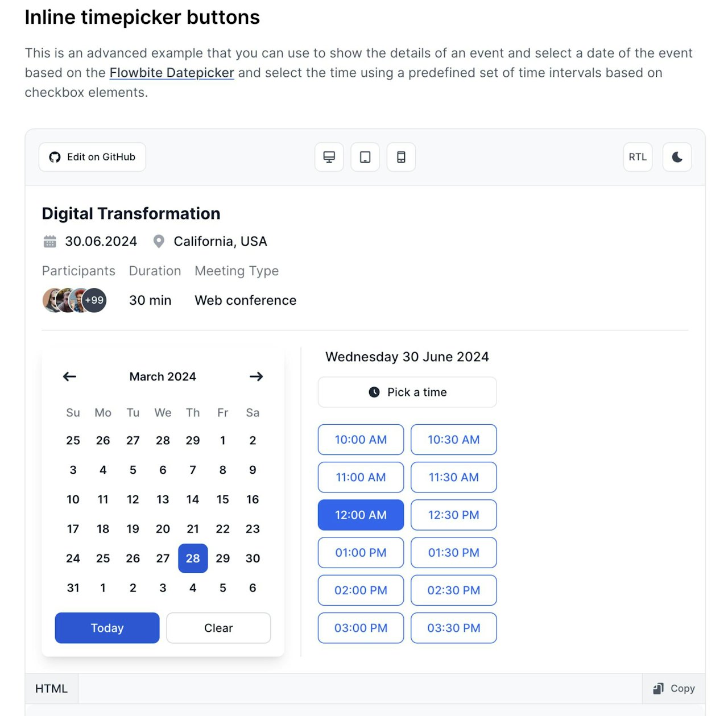Go to next month with right arrow
Viewport: 728px width, 716px height.
(x=256, y=376)
